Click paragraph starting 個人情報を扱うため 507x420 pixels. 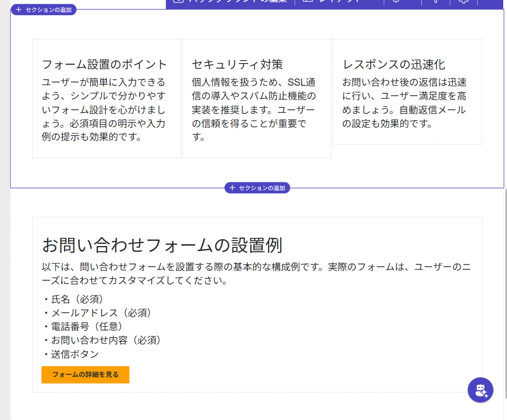[254, 110]
